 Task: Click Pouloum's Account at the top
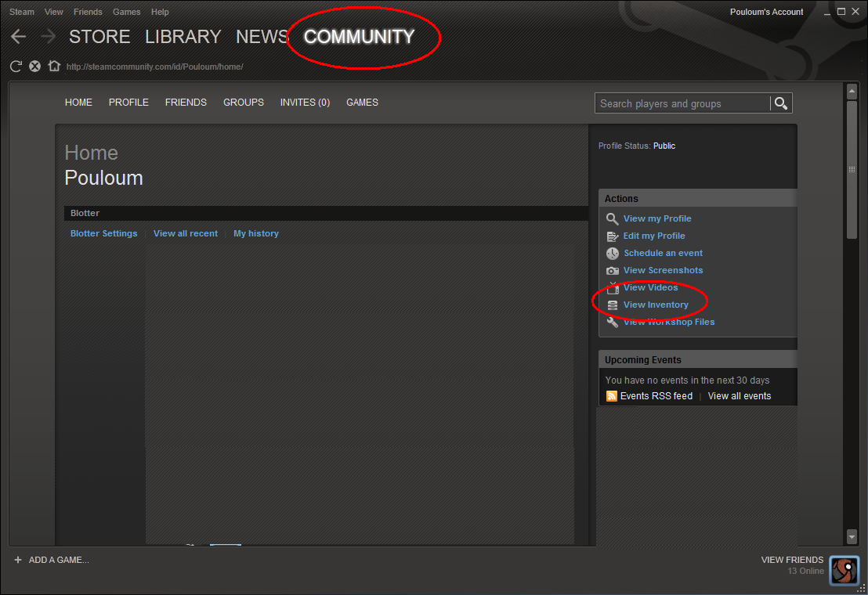(766, 12)
